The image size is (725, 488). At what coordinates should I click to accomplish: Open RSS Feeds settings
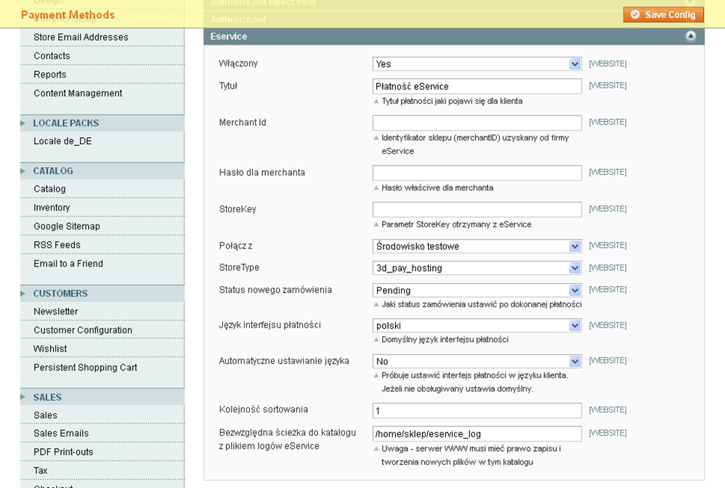pyautogui.click(x=102, y=245)
